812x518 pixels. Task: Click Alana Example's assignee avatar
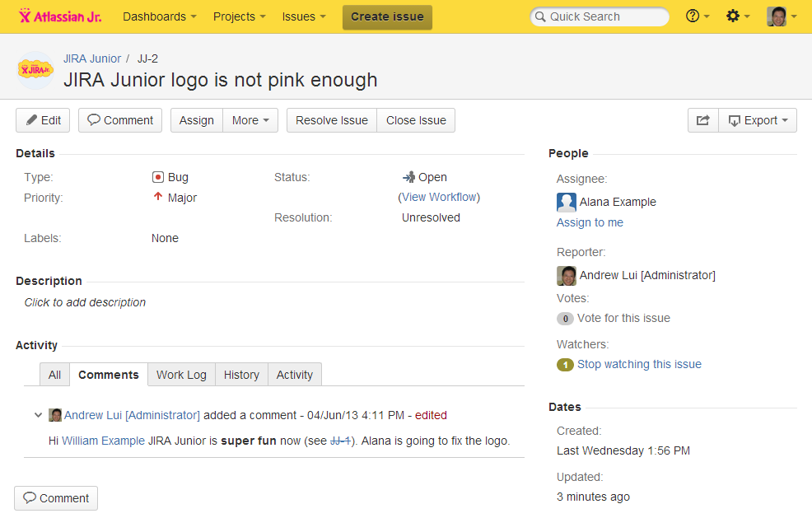click(x=567, y=202)
